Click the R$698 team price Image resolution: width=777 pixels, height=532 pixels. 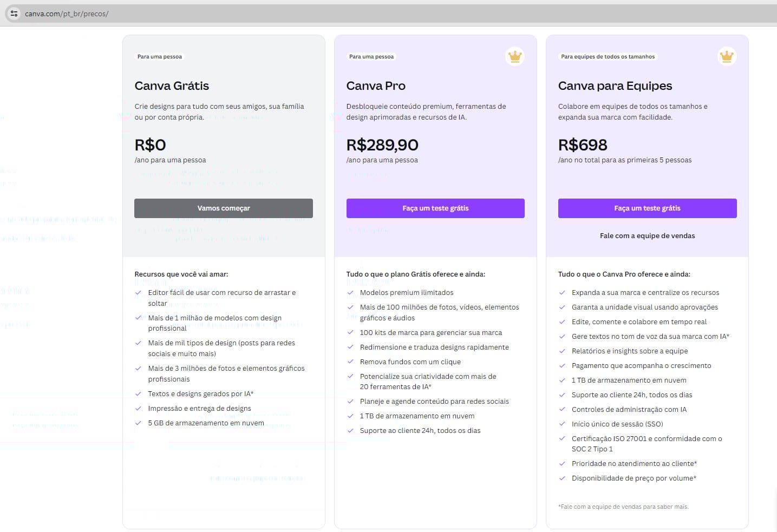[x=583, y=145]
